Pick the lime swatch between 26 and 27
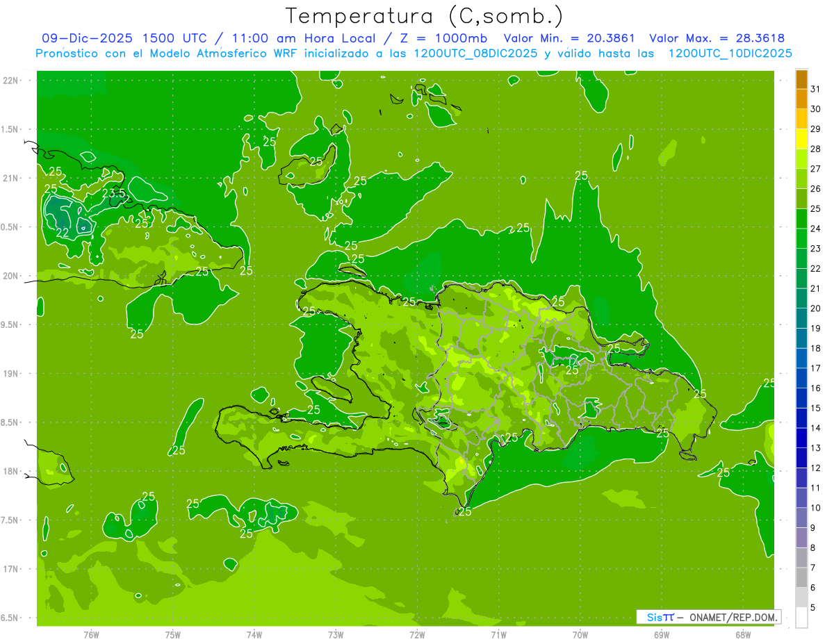 click(x=801, y=179)
